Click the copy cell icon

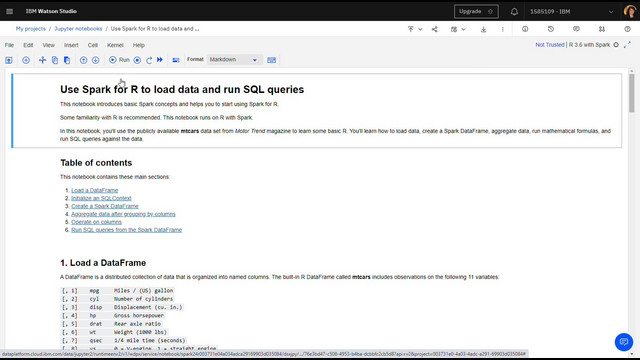point(55,60)
